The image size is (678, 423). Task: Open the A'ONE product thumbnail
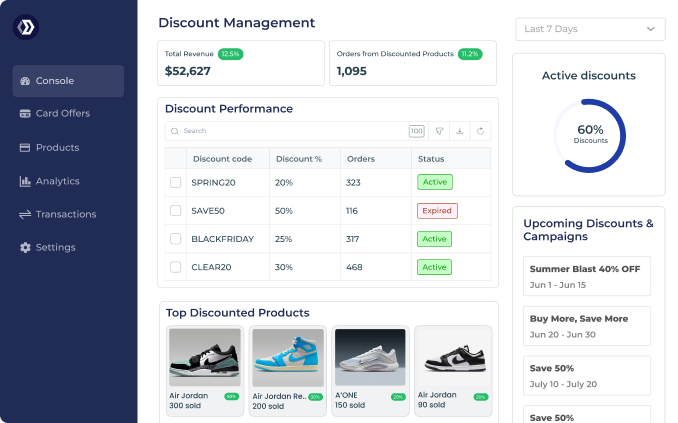(x=369, y=357)
